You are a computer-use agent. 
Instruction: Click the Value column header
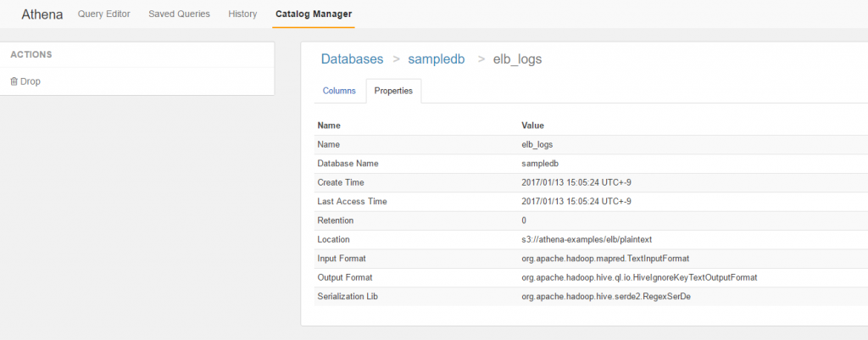(532, 125)
